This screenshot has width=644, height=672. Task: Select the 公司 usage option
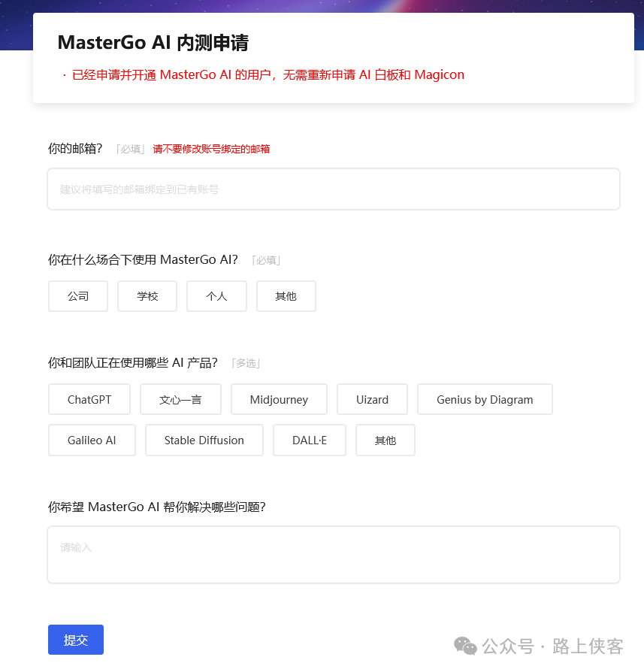tap(78, 296)
